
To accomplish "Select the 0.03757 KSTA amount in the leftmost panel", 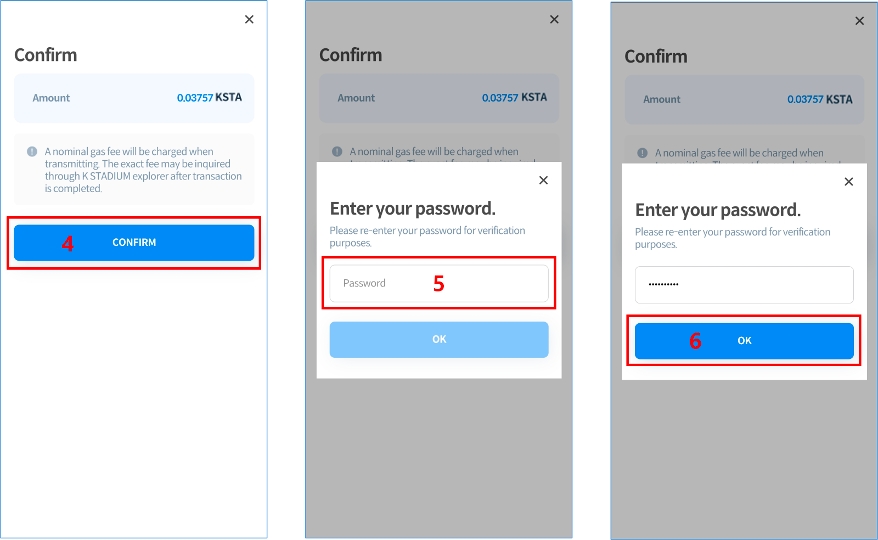I will [209, 97].
